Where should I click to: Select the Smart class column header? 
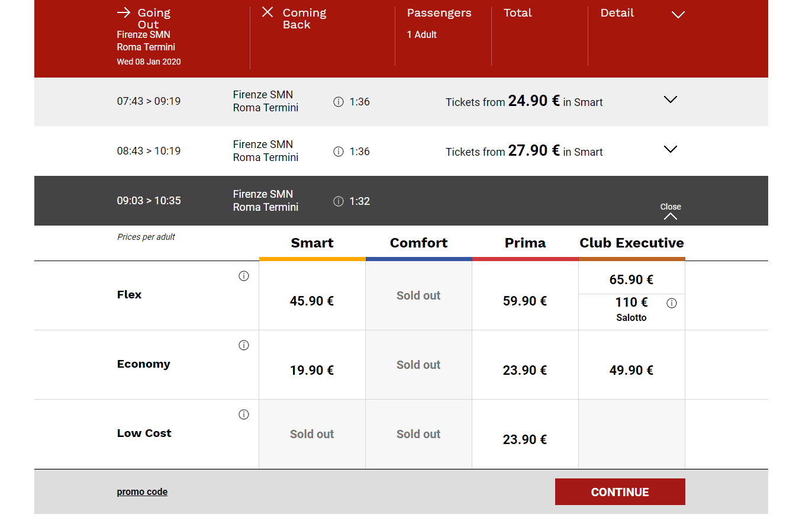tap(312, 243)
